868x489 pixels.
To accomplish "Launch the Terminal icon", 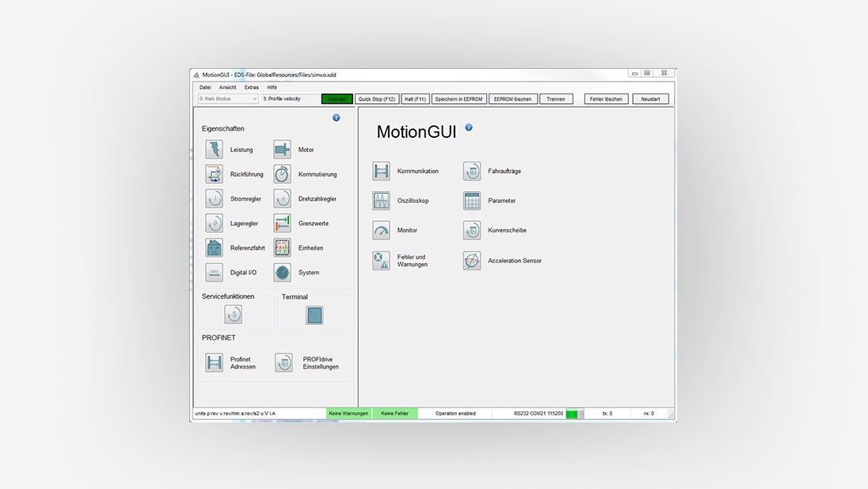I will (x=314, y=315).
